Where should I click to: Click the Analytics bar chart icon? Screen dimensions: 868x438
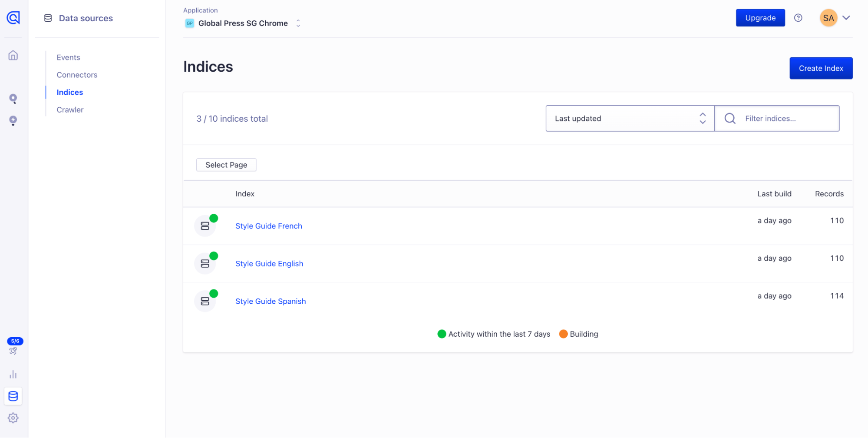(x=13, y=374)
